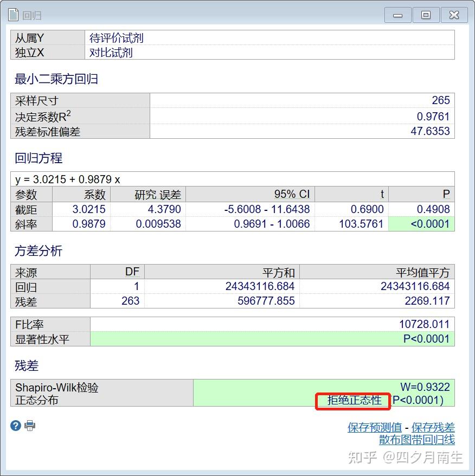The image size is (475, 476).
Task: Click the 采样尺寸 value showing 265
Action: [x=440, y=100]
